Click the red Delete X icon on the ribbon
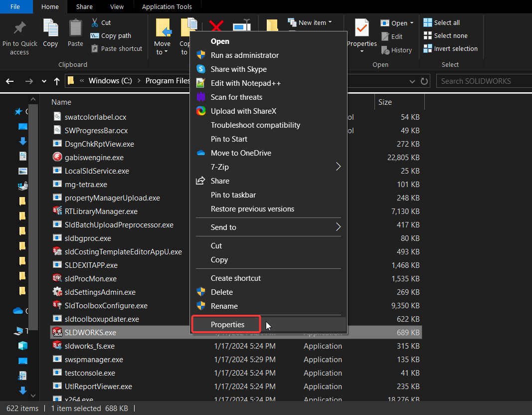The width and height of the screenshot is (532, 415). [x=215, y=26]
